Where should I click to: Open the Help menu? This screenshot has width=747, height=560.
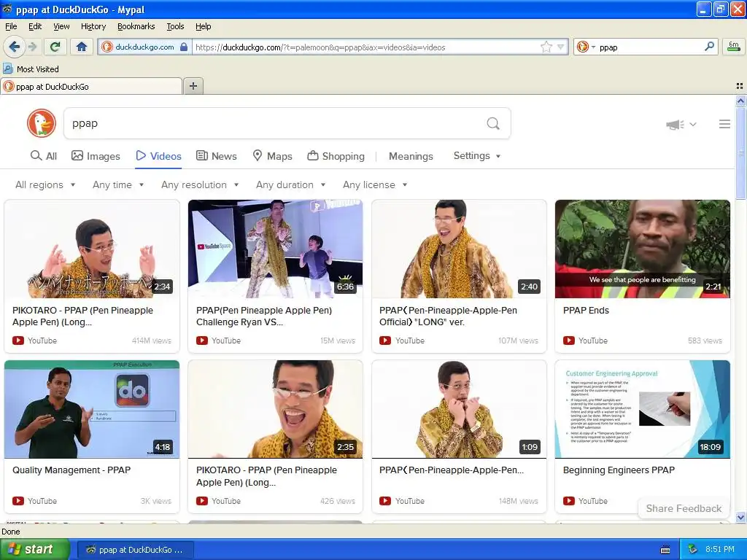[203, 26]
